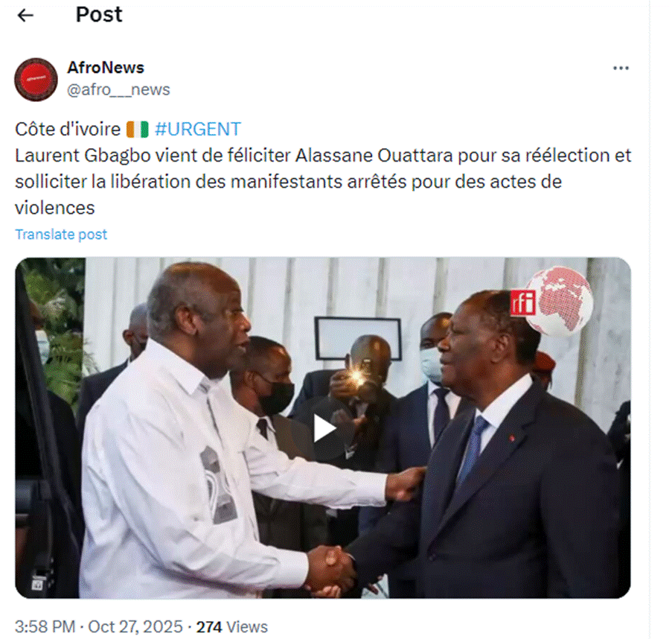This screenshot has width=672, height=639.
Task: Click the rfi logo on the video
Action: click(523, 303)
